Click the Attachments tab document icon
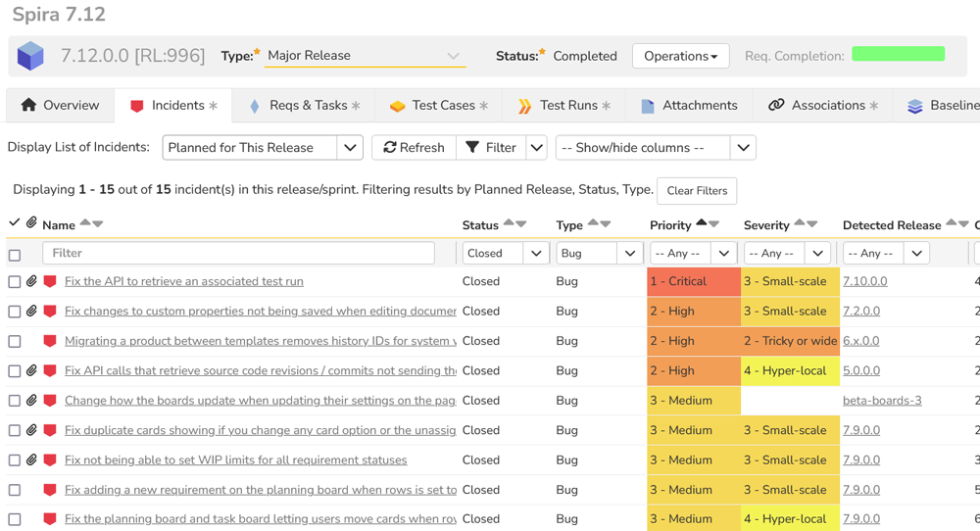The image size is (980, 531). (x=648, y=106)
